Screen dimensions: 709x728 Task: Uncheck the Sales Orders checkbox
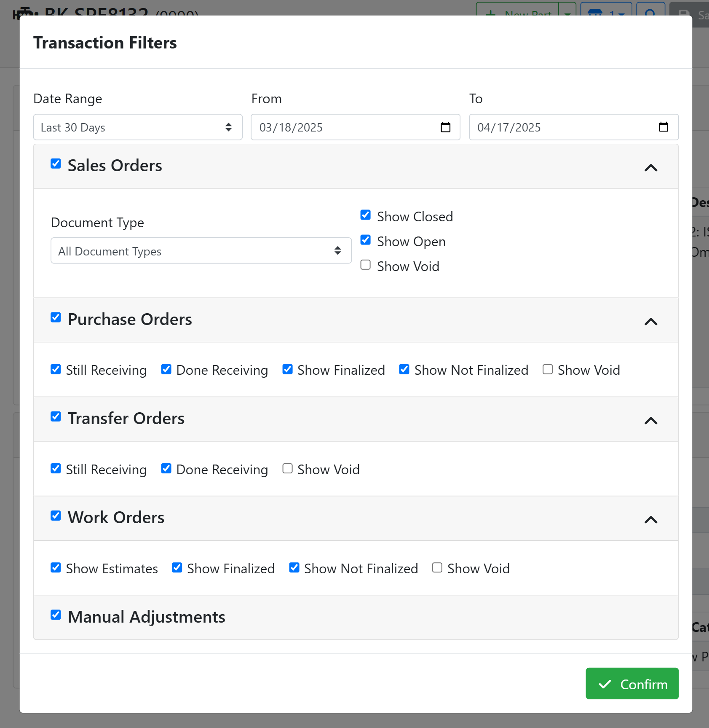coord(56,164)
